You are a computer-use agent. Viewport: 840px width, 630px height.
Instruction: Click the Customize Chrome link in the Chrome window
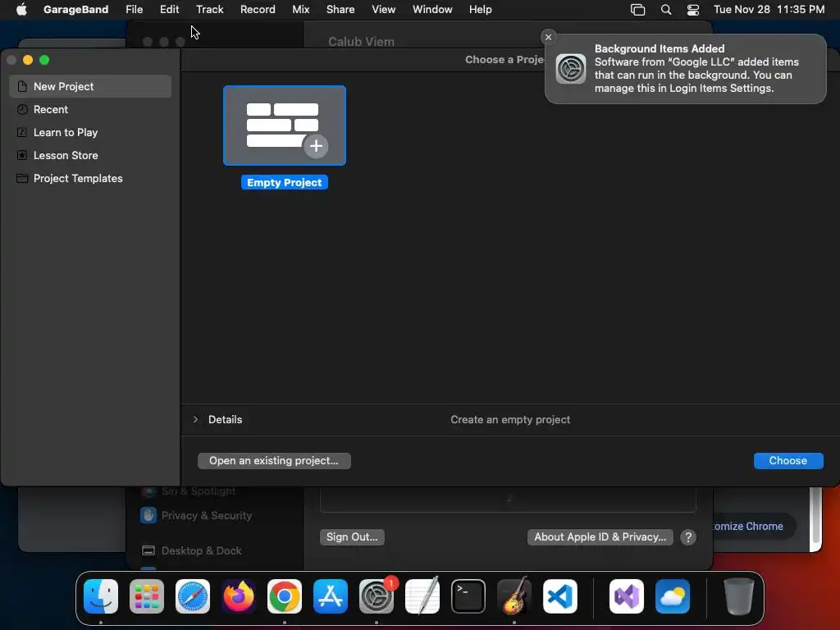[x=748, y=526]
